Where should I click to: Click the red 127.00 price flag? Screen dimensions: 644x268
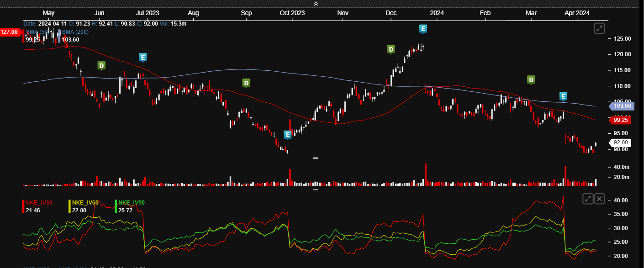tap(10, 32)
